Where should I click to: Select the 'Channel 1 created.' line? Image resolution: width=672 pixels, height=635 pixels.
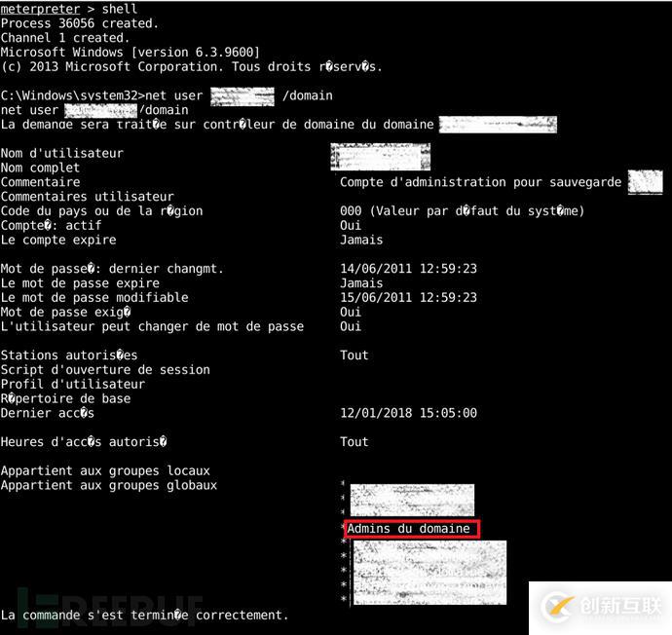(x=64, y=38)
